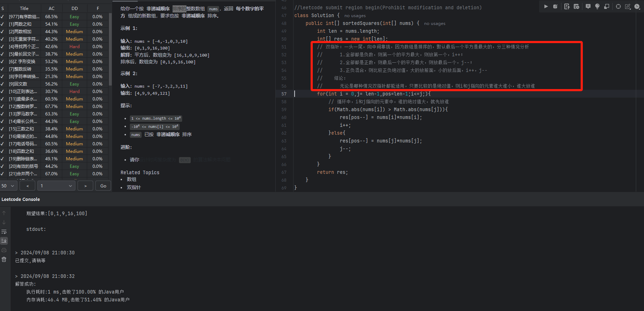Open the page size 50 dropdown
The width and height of the screenshot is (644, 311).
tap(9, 186)
